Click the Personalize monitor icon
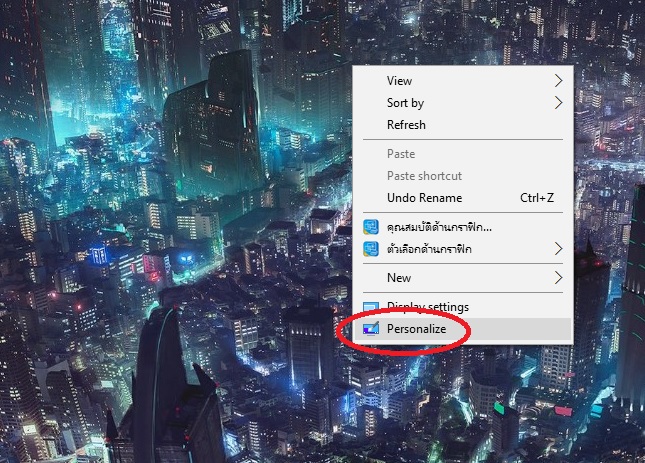Viewport: 645px width, 463px height. click(371, 329)
